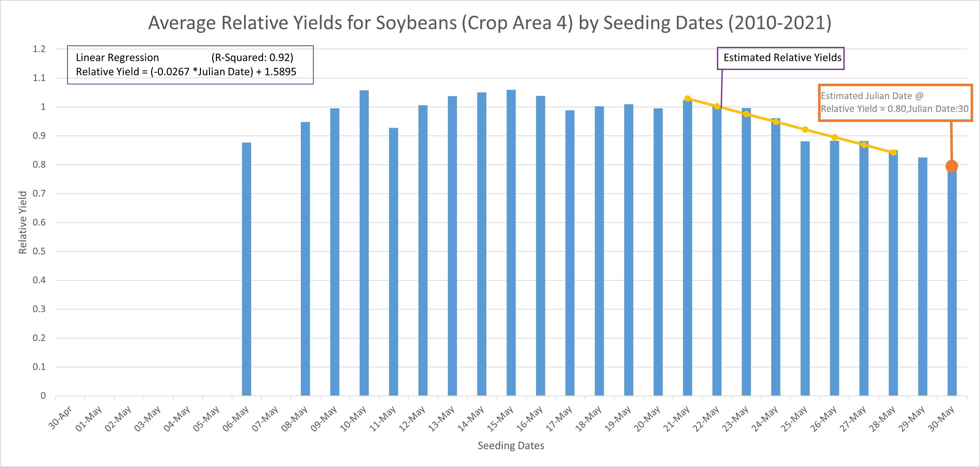Click the yellow trendline marker at 21-May
Image resolution: width=980 pixels, height=467 pixels.
coord(688,99)
